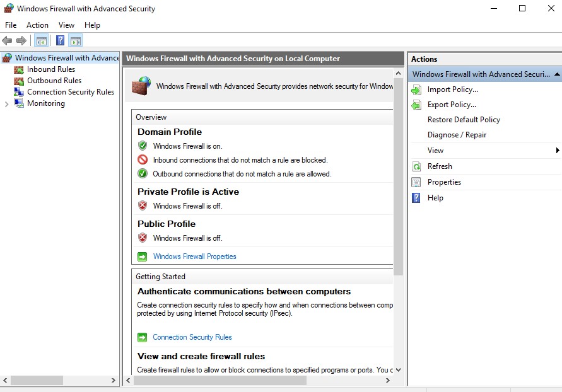
Task: Click the root firewall node icon in tree
Action: click(x=7, y=57)
